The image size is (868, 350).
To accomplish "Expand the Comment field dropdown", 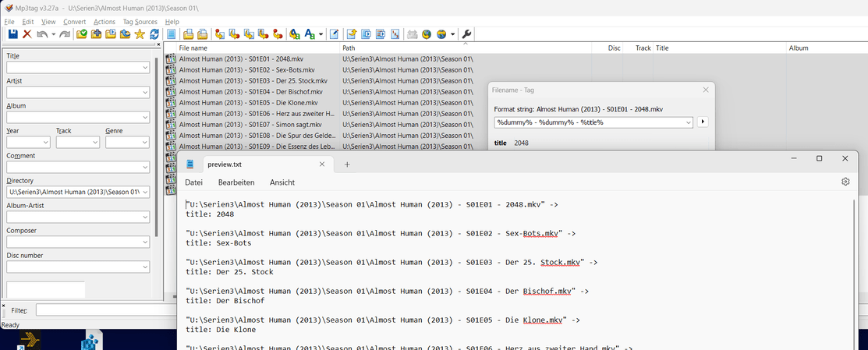I will (145, 167).
